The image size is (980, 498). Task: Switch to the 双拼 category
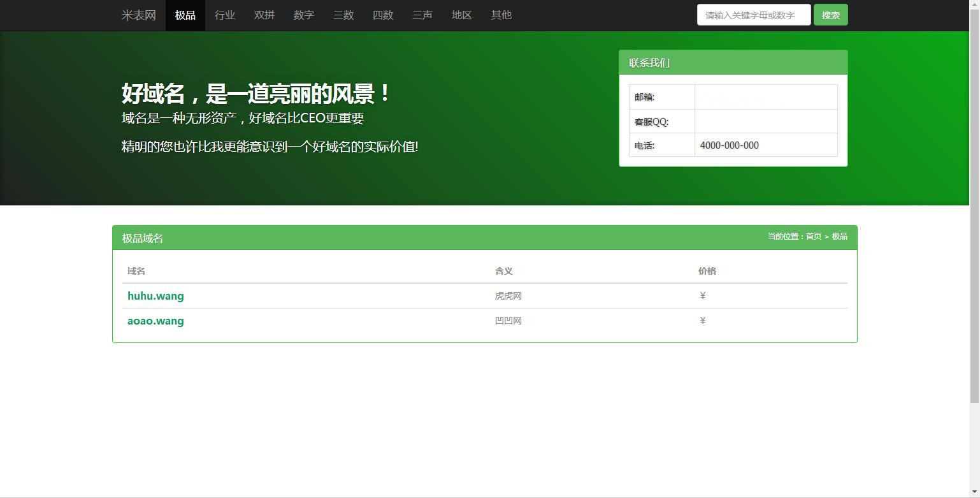click(x=264, y=15)
